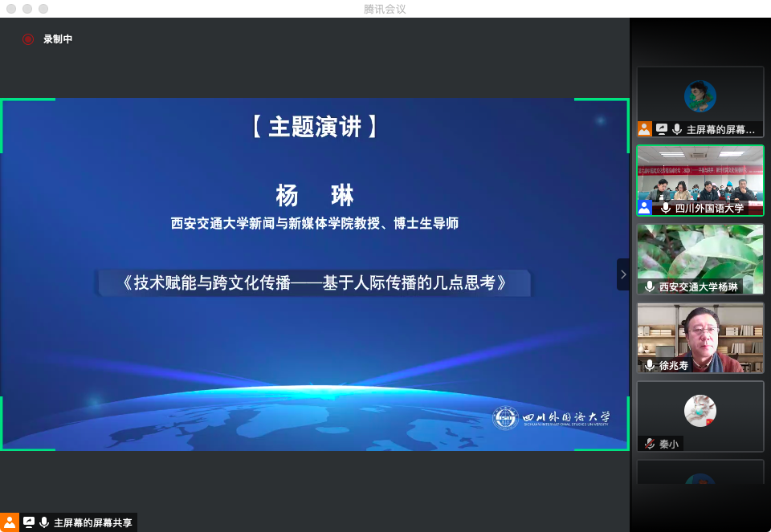Click orange host icon in first participant tile

(x=644, y=128)
